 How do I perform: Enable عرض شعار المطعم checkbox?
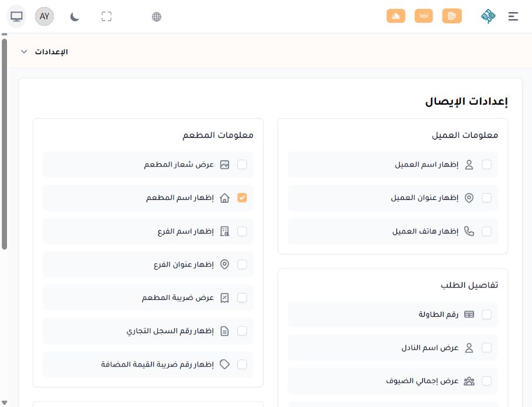coord(242,165)
